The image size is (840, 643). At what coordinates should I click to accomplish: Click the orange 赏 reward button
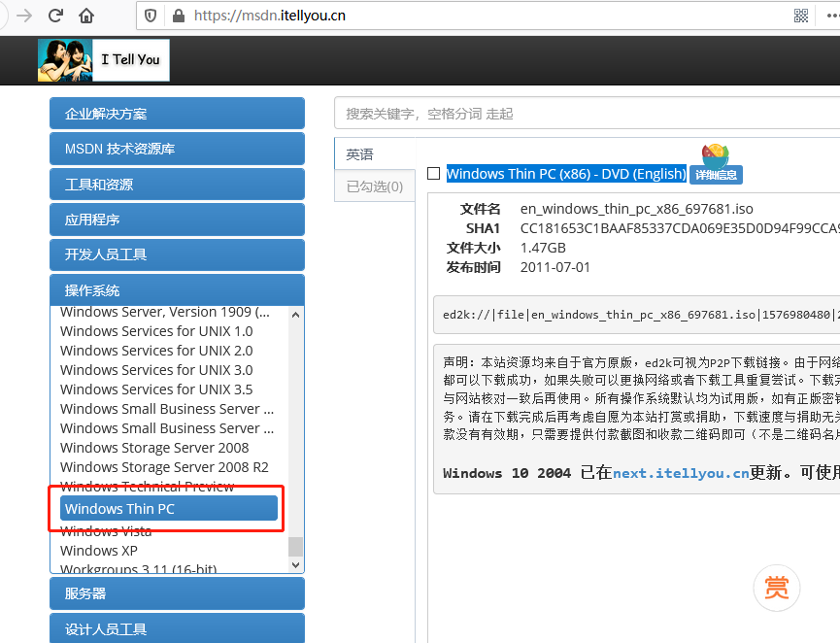pyautogui.click(x=777, y=588)
